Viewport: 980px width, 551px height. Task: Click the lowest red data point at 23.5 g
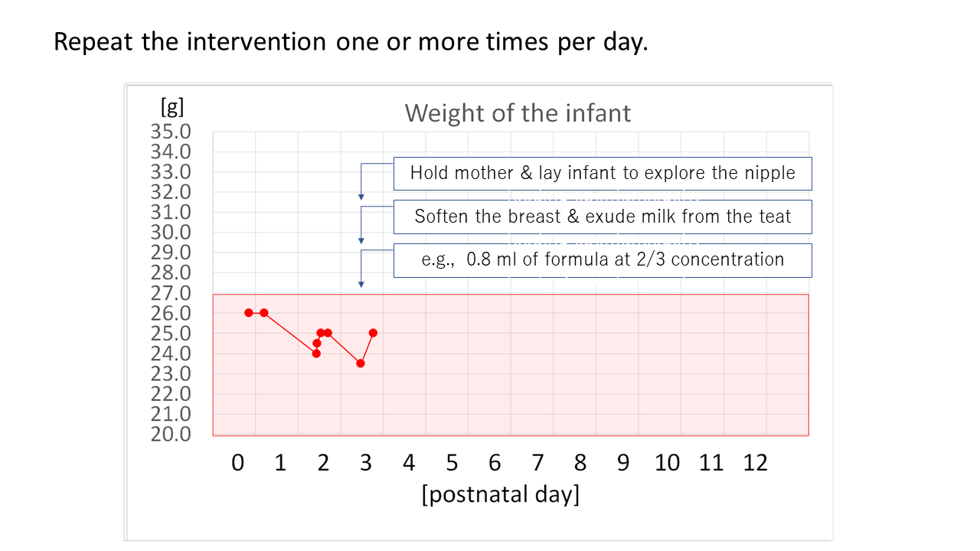(361, 363)
